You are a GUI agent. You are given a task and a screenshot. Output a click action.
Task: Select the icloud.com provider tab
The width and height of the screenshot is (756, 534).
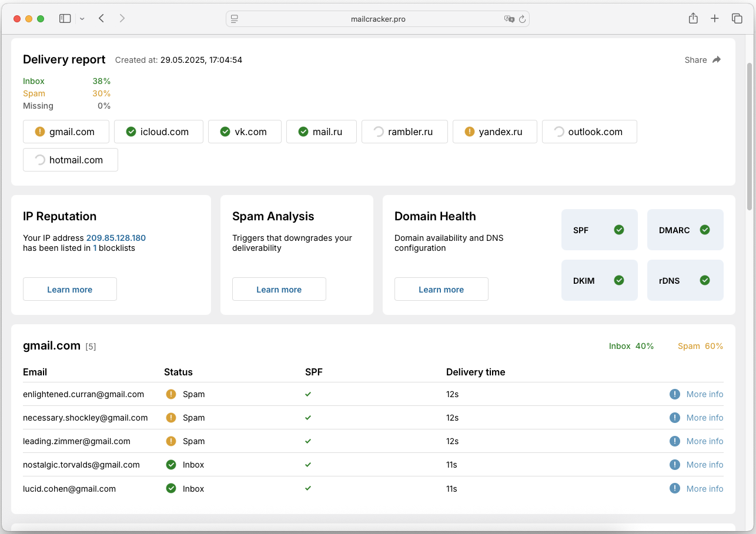pyautogui.click(x=158, y=132)
